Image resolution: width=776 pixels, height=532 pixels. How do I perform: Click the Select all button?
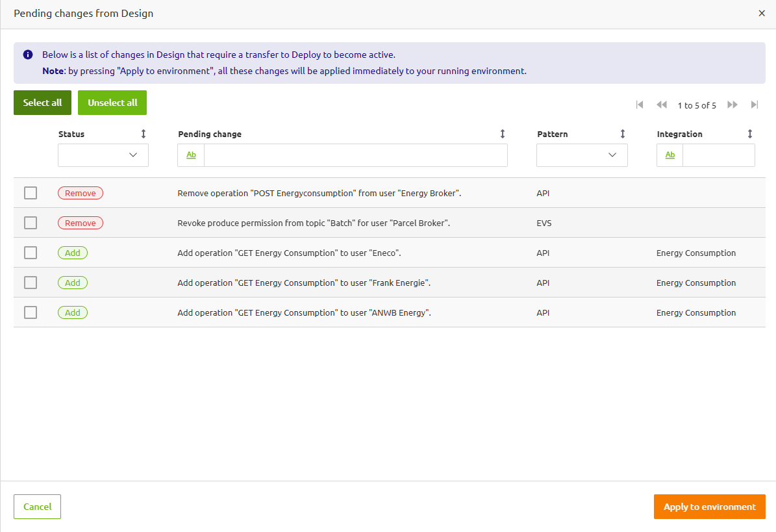42,103
